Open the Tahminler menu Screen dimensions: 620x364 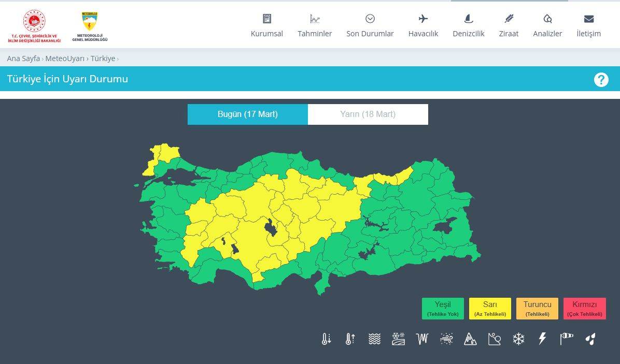pyautogui.click(x=315, y=25)
